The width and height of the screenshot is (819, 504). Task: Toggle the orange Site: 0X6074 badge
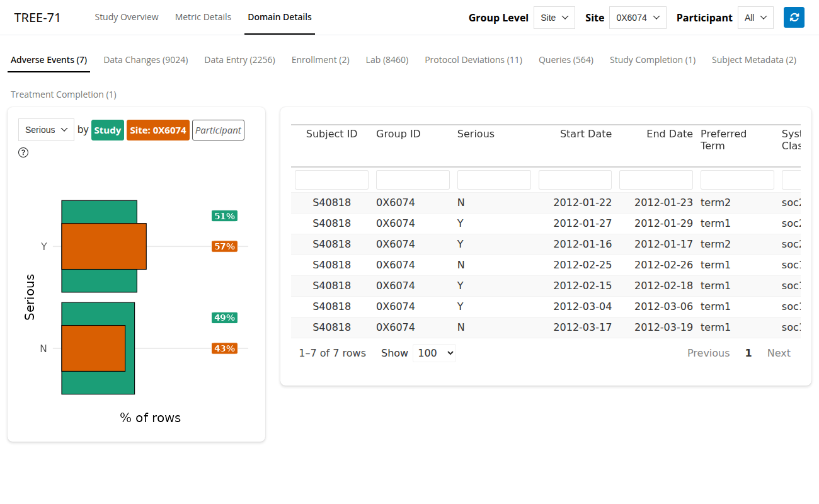[158, 130]
